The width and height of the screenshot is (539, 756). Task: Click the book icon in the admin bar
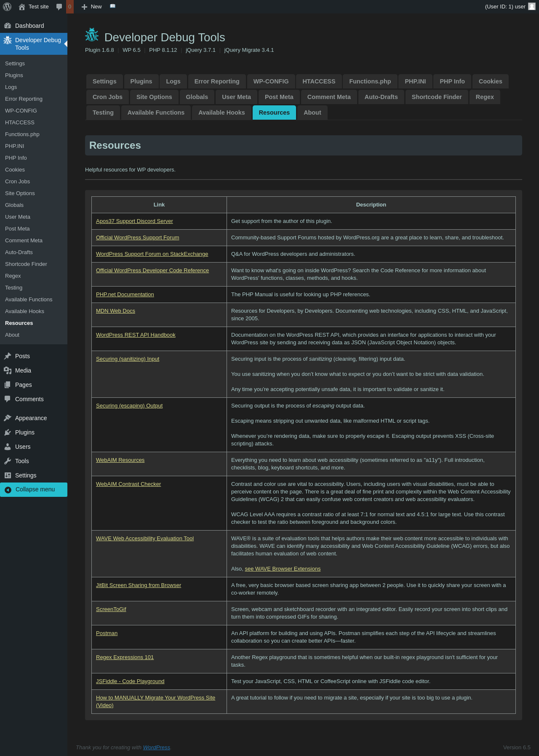click(112, 6)
